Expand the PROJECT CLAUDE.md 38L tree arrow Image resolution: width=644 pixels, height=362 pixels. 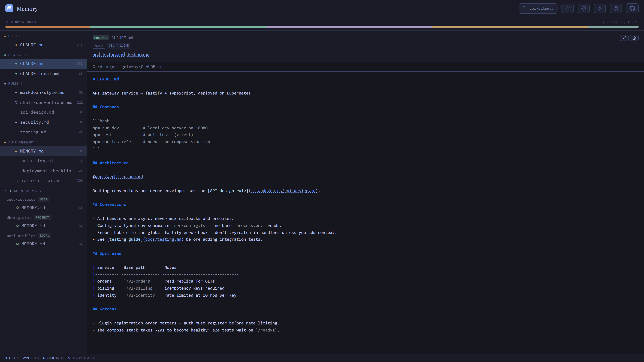point(10,64)
